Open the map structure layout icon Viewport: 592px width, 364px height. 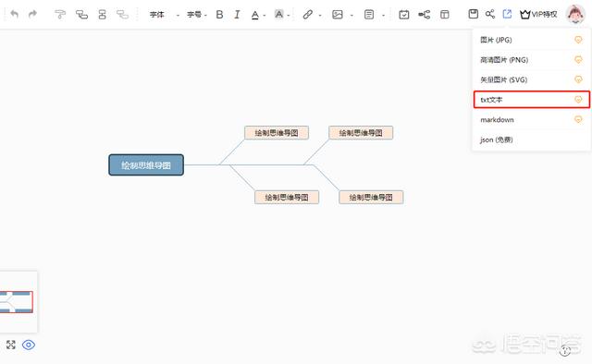click(425, 15)
